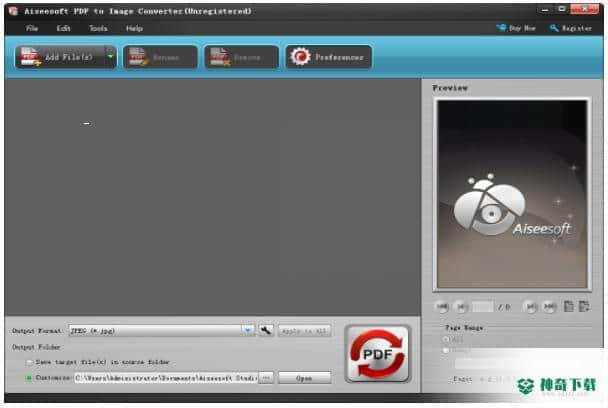
Task: Click the Register link
Action: pyautogui.click(x=571, y=28)
